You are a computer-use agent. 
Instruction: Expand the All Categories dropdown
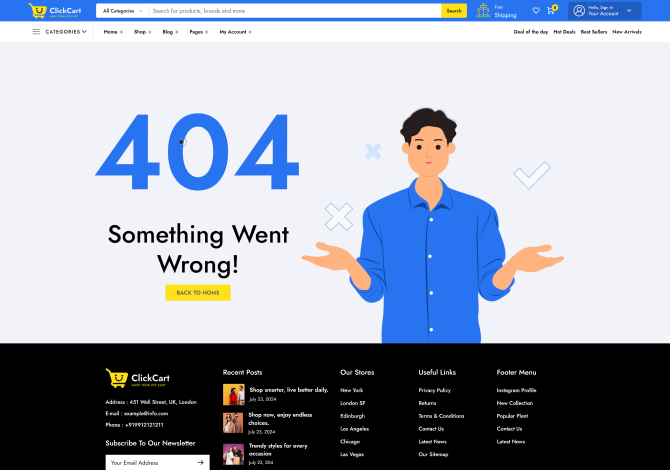point(123,11)
